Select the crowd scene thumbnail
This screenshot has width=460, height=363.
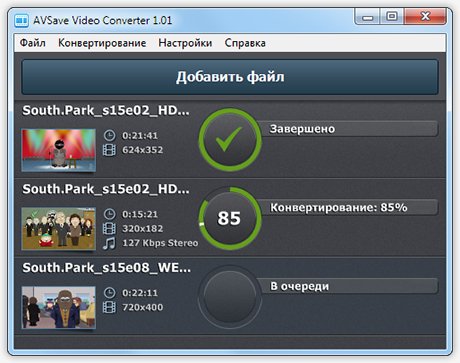59,229
